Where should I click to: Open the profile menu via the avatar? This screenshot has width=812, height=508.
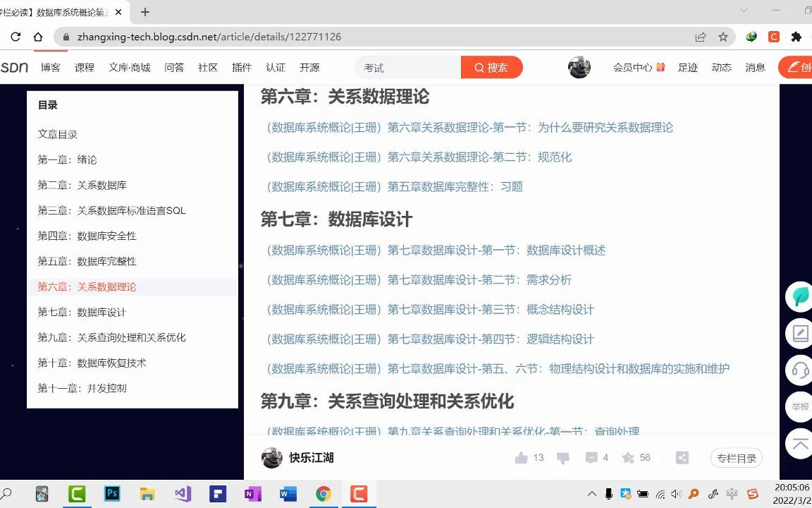point(579,67)
